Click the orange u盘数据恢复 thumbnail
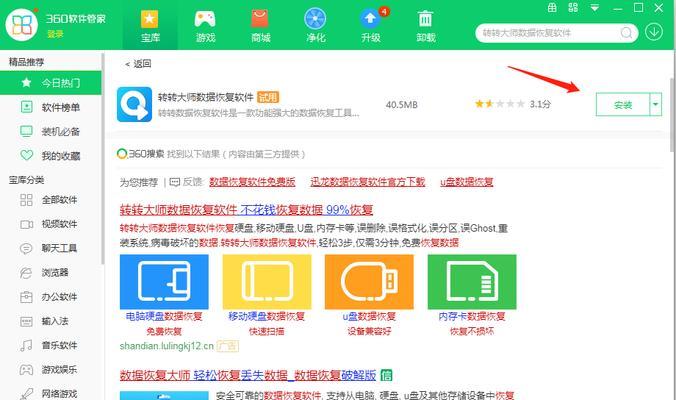Viewport: 676px width, 400px height. [369, 281]
